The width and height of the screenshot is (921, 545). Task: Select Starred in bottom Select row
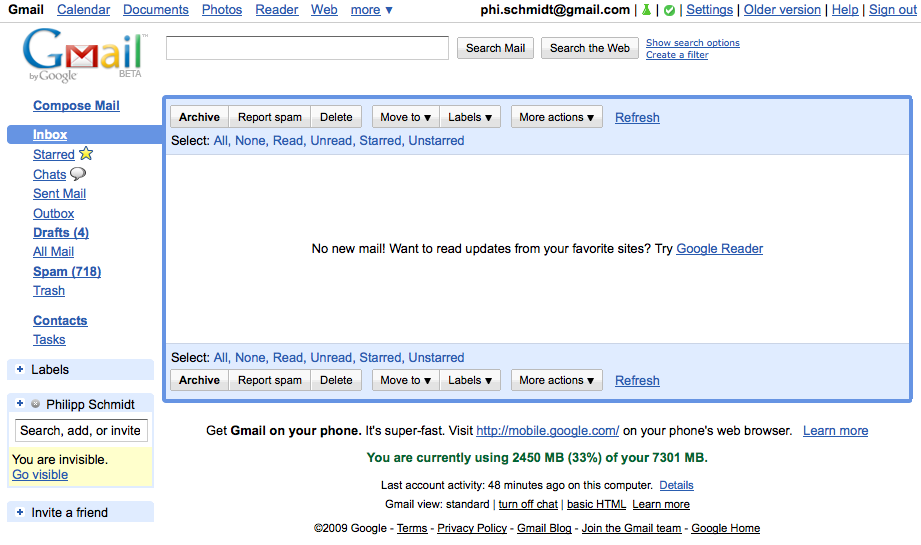click(381, 358)
